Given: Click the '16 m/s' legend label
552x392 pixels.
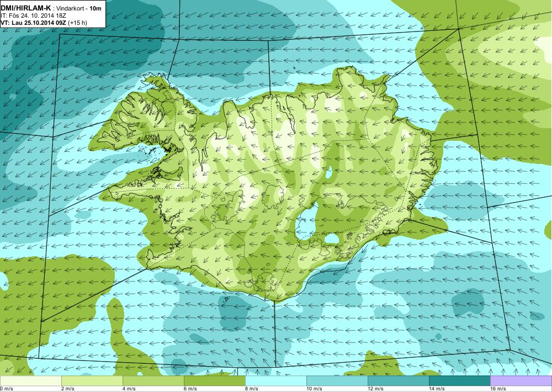Looking at the screenshot, I should pos(498,389).
